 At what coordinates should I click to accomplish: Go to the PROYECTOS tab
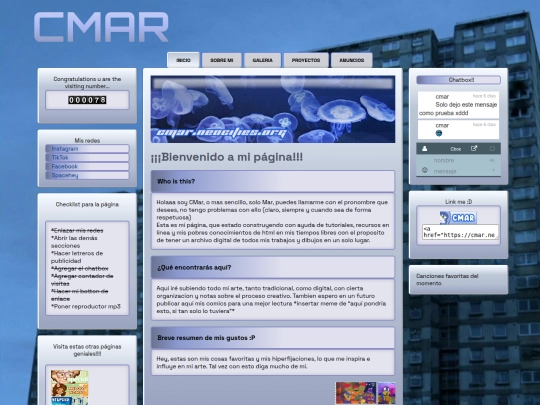coord(306,60)
